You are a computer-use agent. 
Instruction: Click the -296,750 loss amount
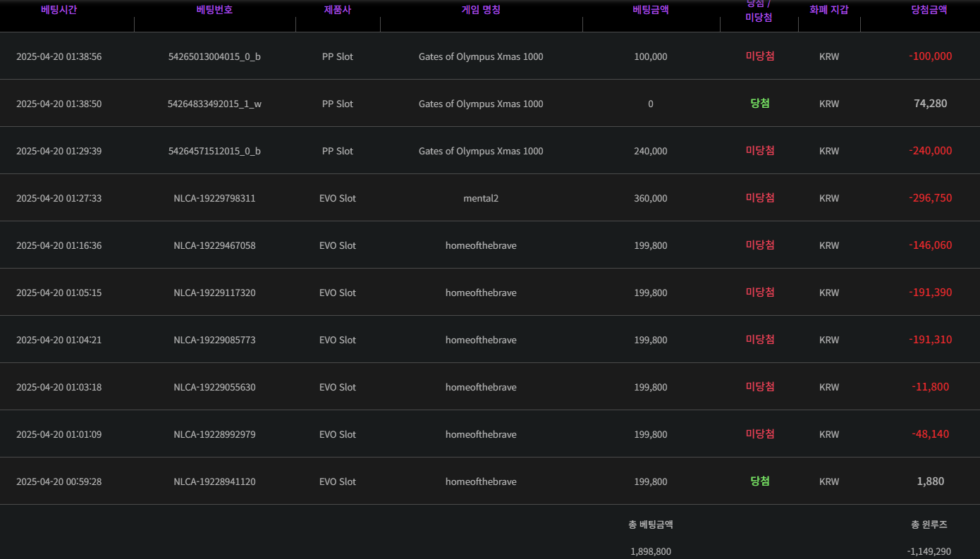point(930,198)
